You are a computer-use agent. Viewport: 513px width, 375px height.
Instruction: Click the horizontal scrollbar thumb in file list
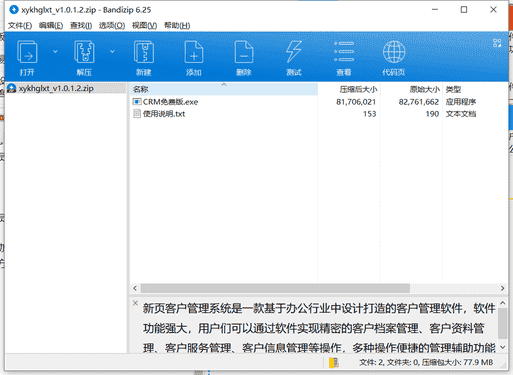275,288
